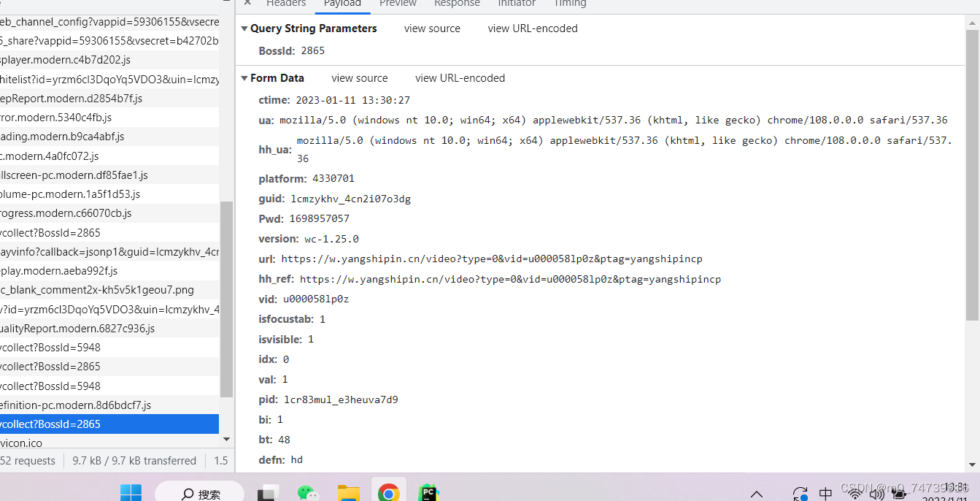Select olume-pc.modern.1a5f1d53.js request
This screenshot has height=501, width=980.
[109, 194]
